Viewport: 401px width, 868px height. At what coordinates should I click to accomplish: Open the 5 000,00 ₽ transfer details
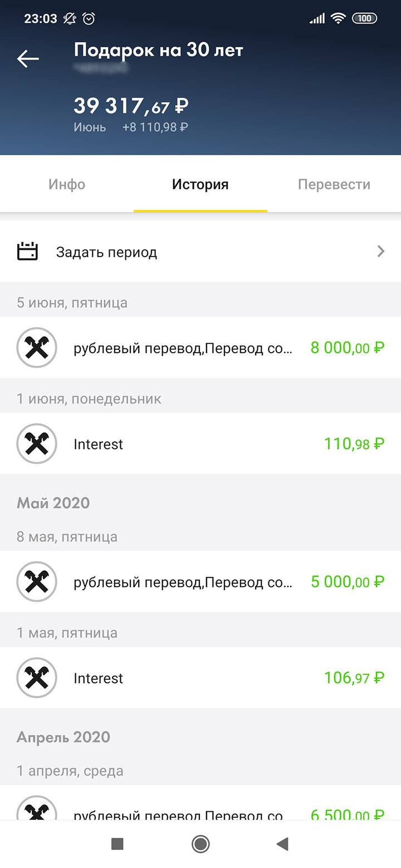coord(200,582)
